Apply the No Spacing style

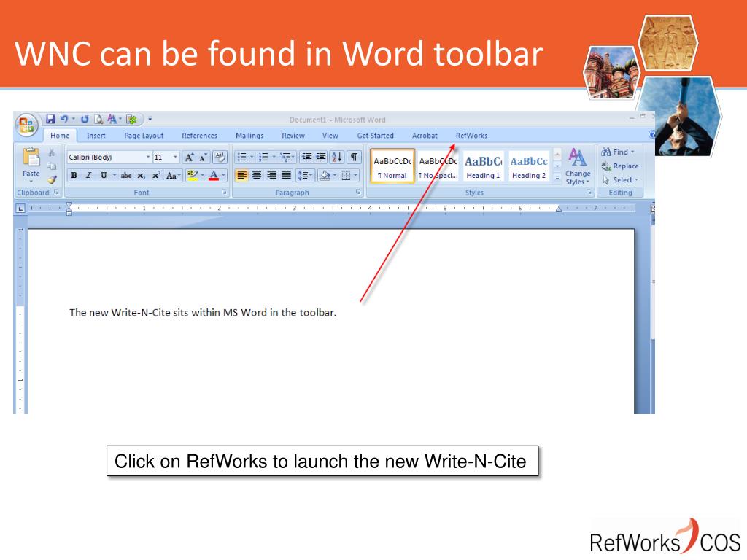point(438,166)
